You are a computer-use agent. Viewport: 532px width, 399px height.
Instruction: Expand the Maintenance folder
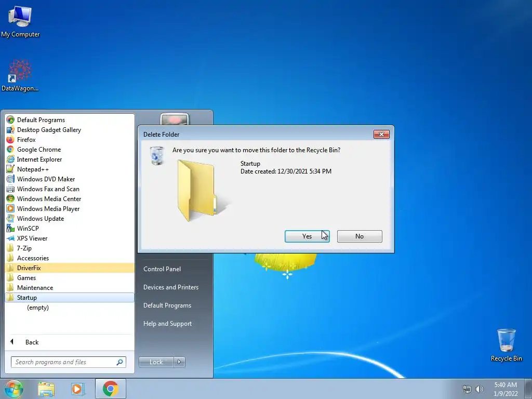70,287
